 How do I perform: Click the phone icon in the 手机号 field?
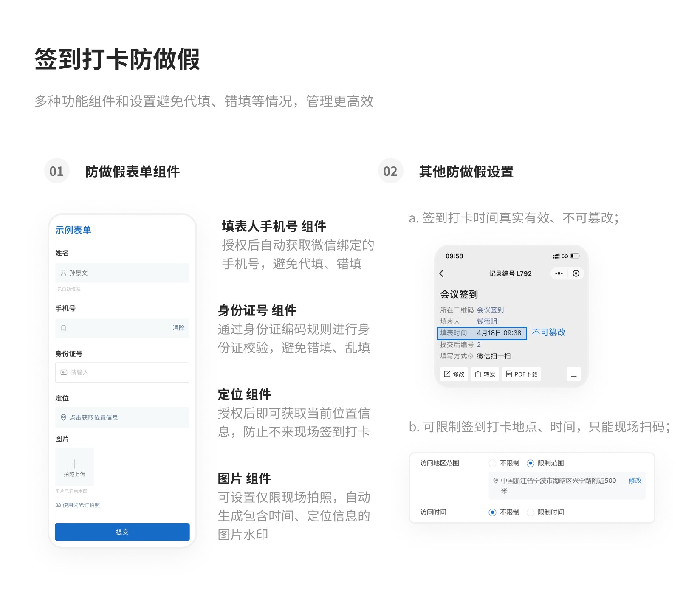pos(63,328)
